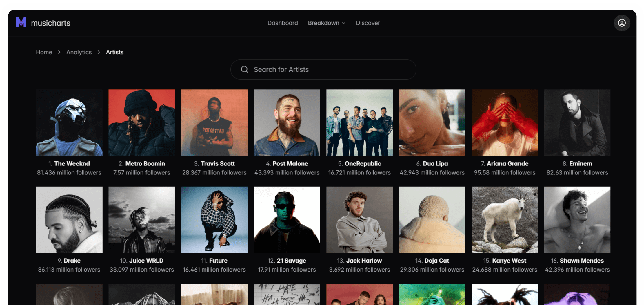
Task: Click "81.436 million followers" text
Action: pos(69,173)
